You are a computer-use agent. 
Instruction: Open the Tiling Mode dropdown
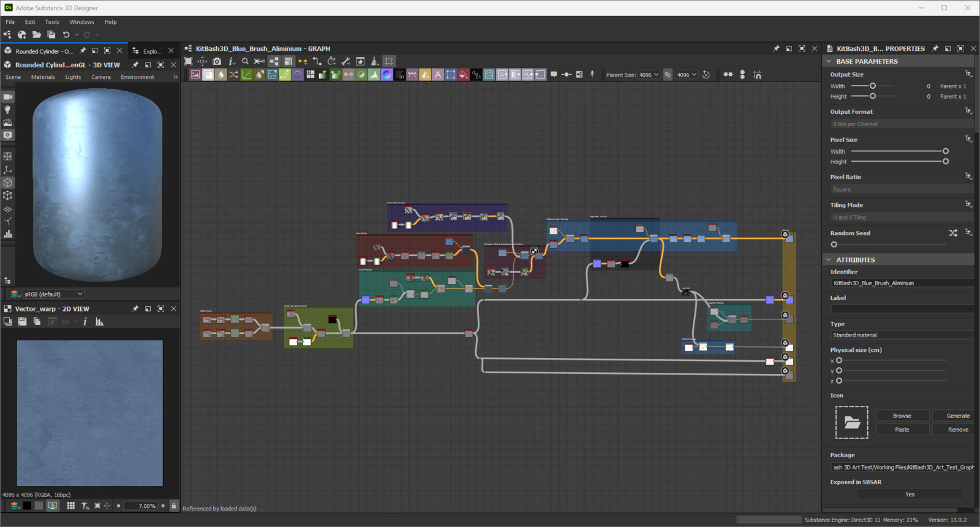coord(902,217)
